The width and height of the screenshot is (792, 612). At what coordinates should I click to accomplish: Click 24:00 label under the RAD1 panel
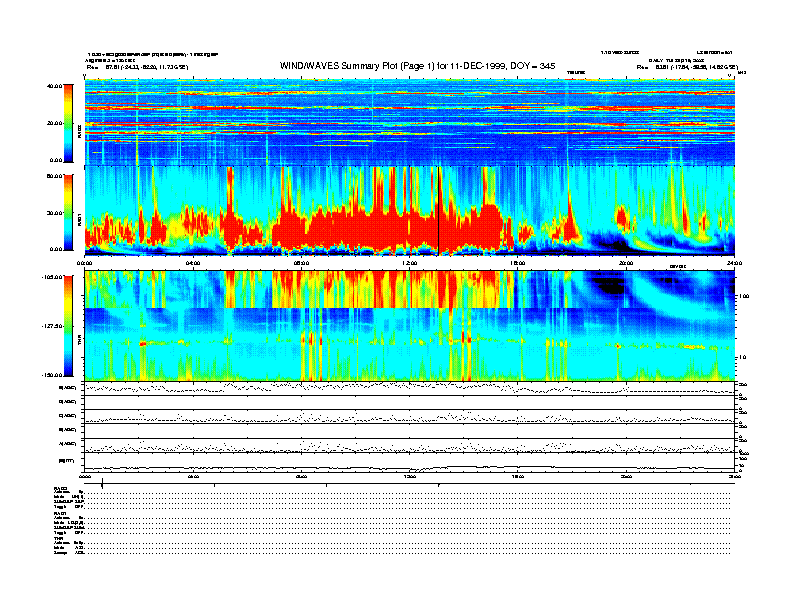tap(734, 263)
